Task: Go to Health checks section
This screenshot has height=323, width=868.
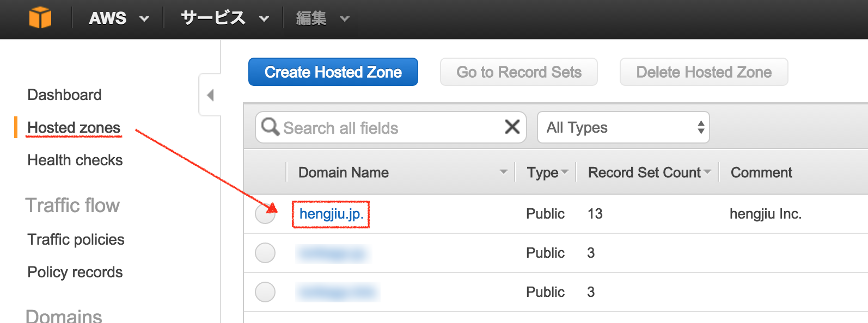Action: (75, 160)
